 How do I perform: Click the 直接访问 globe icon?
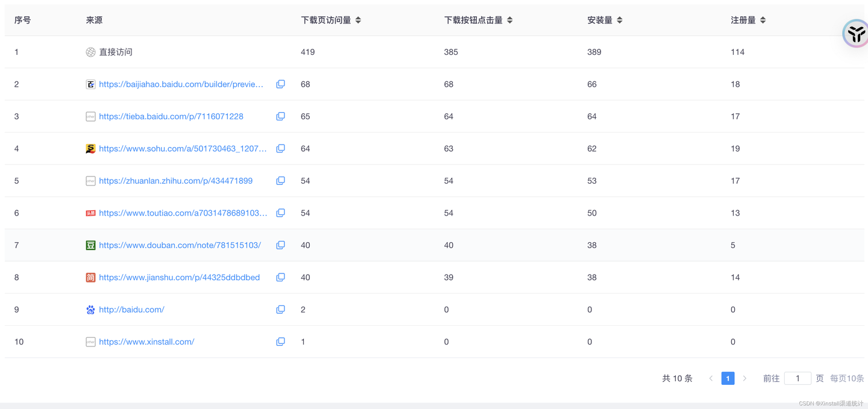pos(90,52)
